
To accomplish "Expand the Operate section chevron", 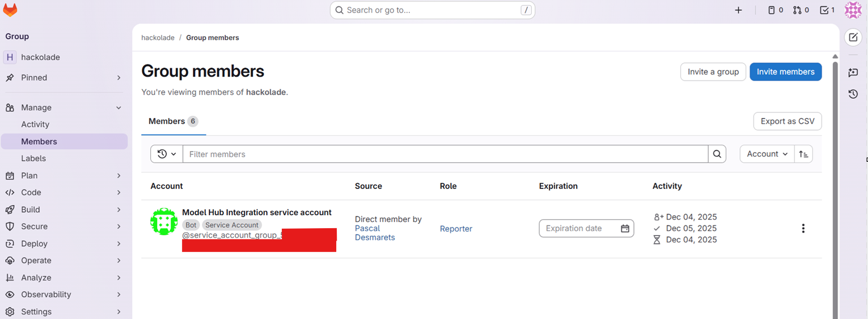I will click(x=118, y=261).
